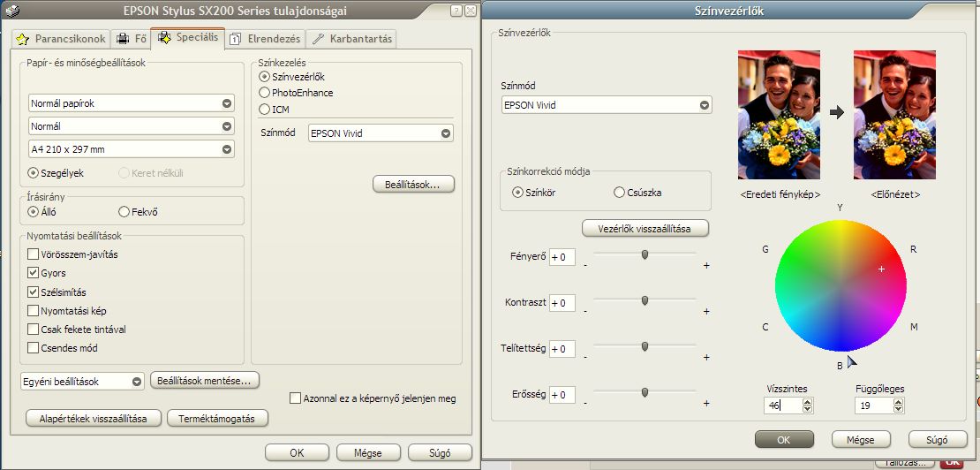This screenshot has width=980, height=470.
Task: Uncheck the Gyors checkbox
Action: coord(34,273)
